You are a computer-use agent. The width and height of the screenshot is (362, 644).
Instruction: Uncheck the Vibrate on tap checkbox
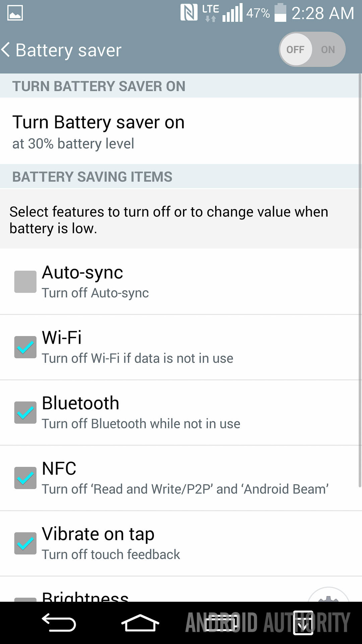[x=25, y=543]
